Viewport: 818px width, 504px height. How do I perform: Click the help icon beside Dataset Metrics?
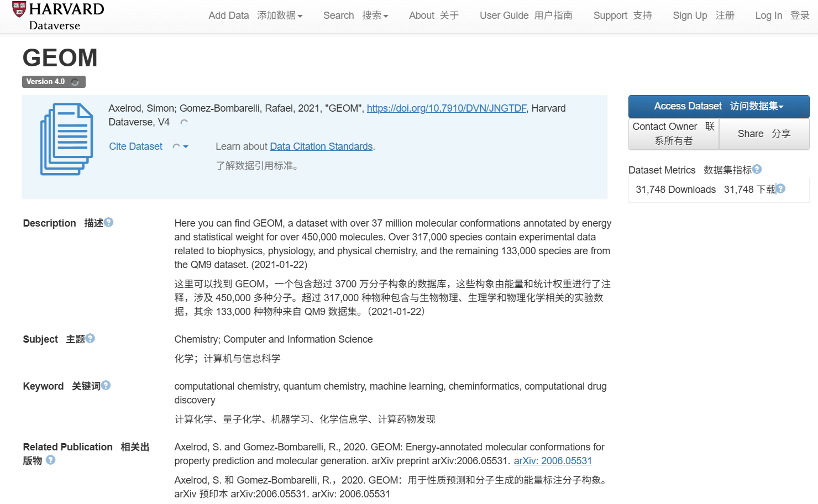[757, 169]
